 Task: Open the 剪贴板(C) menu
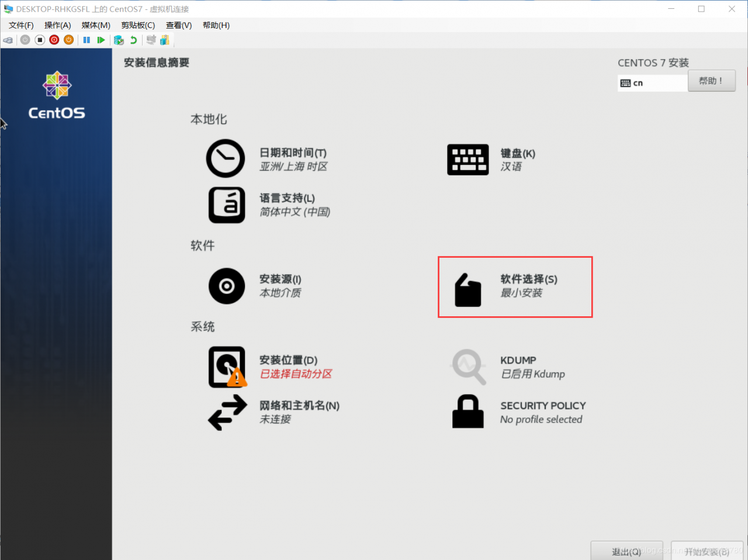[x=138, y=25]
